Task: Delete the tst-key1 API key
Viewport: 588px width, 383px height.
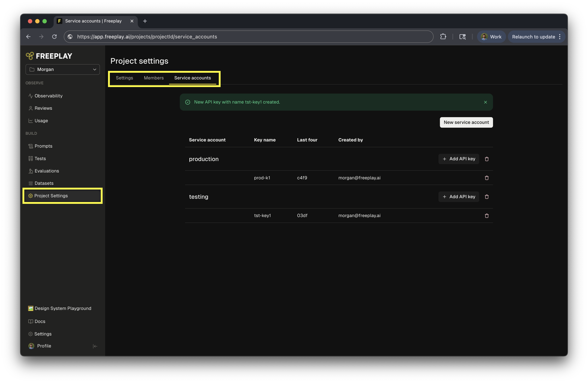Action: click(486, 216)
